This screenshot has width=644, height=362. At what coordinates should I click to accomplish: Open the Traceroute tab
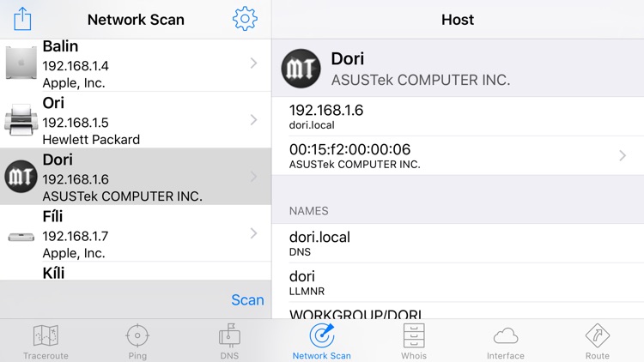pyautogui.click(x=46, y=341)
